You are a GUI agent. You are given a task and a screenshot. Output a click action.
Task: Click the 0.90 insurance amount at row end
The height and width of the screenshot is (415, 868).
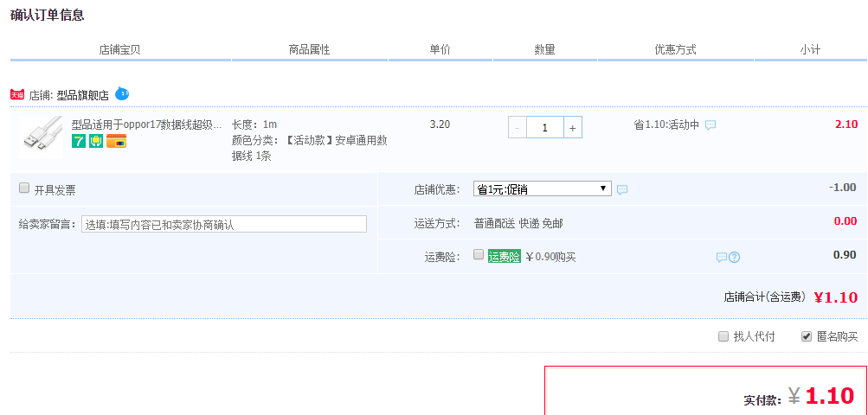845,255
